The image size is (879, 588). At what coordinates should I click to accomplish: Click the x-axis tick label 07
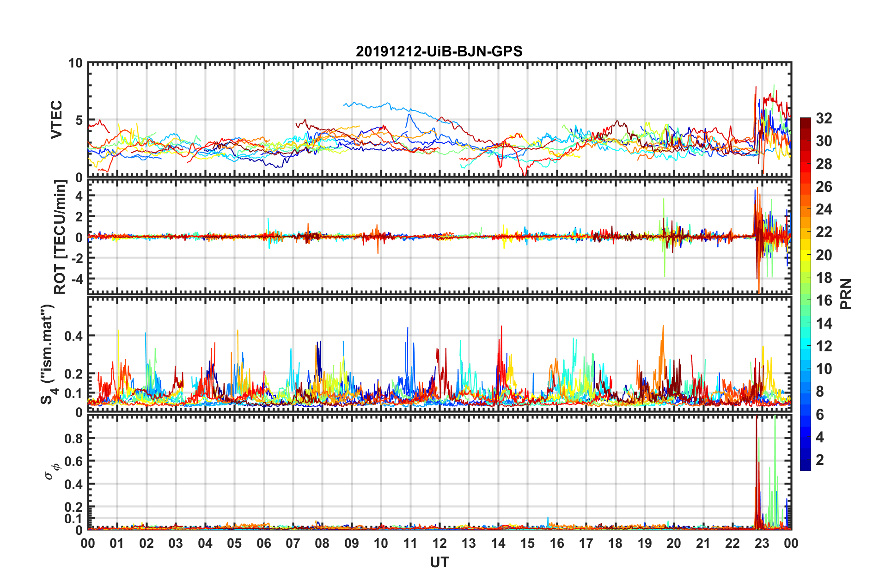[293, 543]
